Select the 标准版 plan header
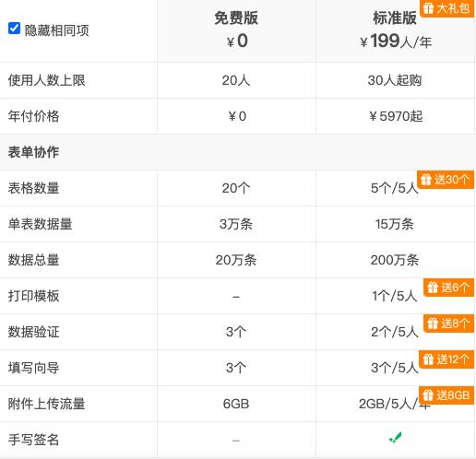Viewport: 476px width, 459px height. 395,18
